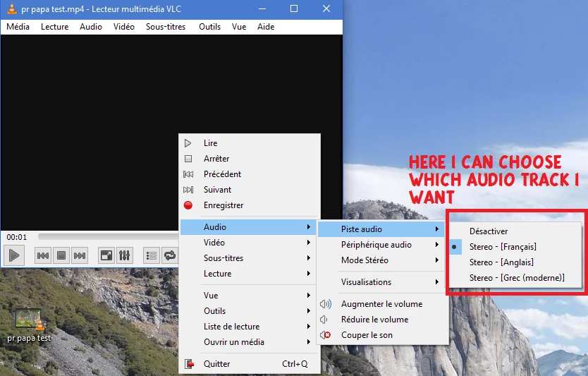Click the VLC cone icon in title bar
The image size is (588, 376).
11,8
